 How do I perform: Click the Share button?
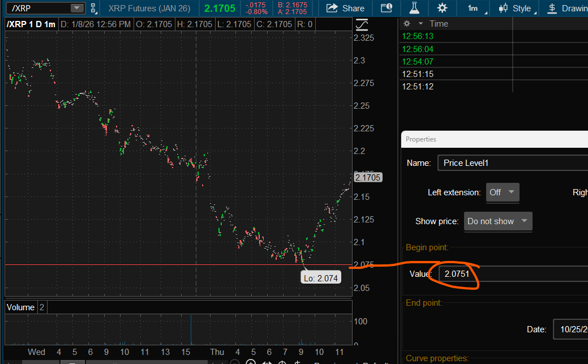pyautogui.click(x=345, y=8)
